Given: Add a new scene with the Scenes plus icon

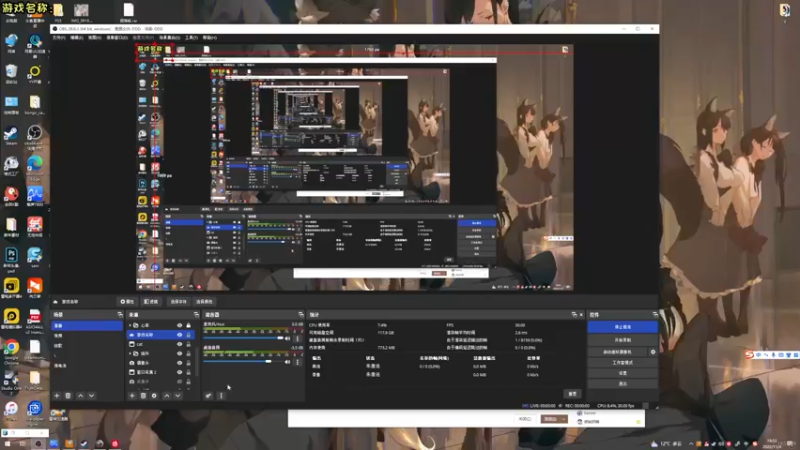Looking at the screenshot, I should pos(57,395).
